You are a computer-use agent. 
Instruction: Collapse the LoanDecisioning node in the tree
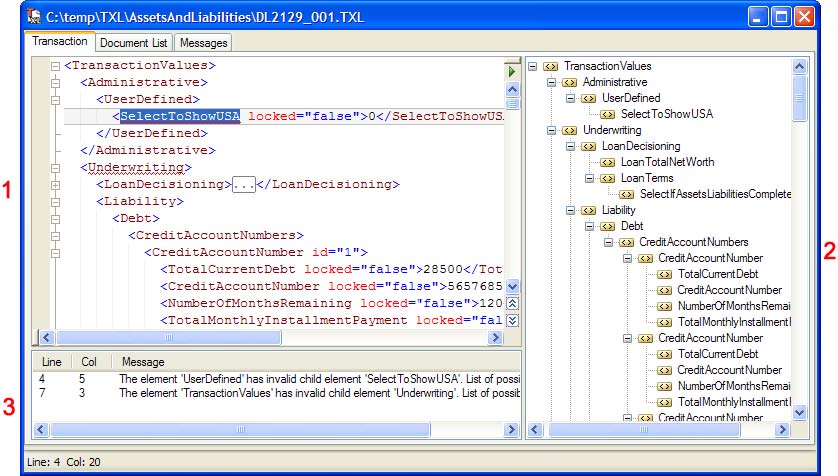coord(570,146)
